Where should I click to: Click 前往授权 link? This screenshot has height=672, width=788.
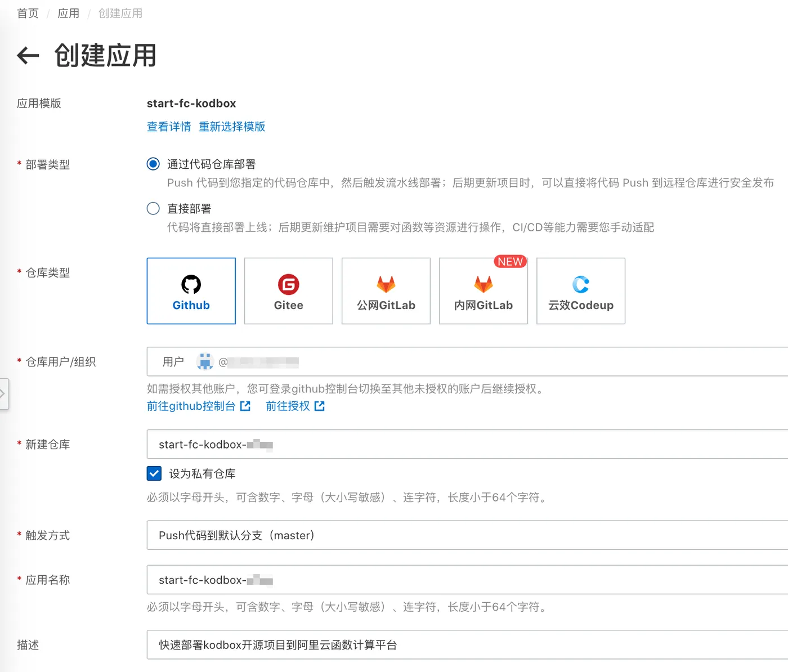(x=288, y=406)
